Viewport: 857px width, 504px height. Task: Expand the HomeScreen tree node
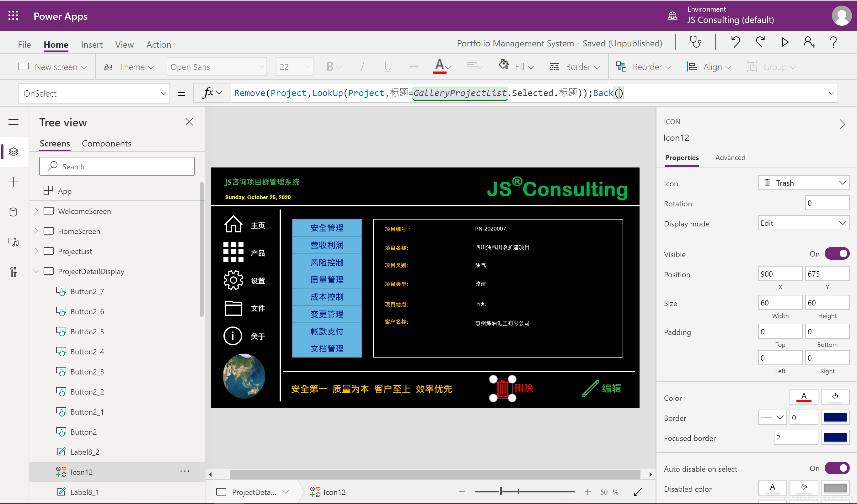click(36, 231)
